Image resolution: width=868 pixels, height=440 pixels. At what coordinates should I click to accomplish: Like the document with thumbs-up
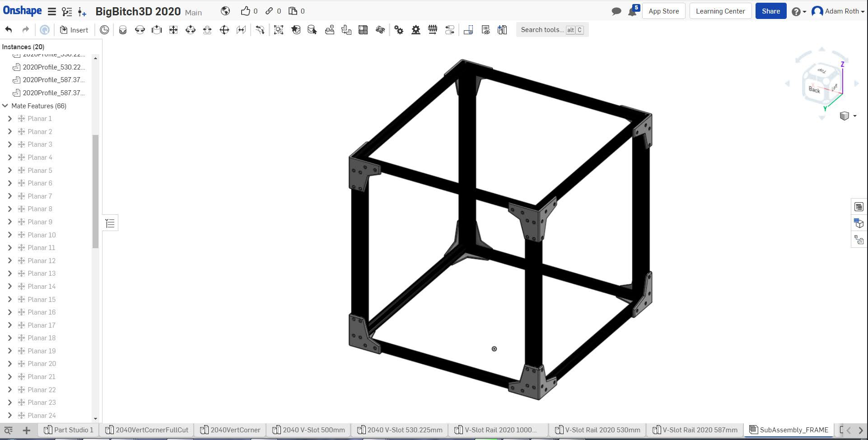coord(245,11)
